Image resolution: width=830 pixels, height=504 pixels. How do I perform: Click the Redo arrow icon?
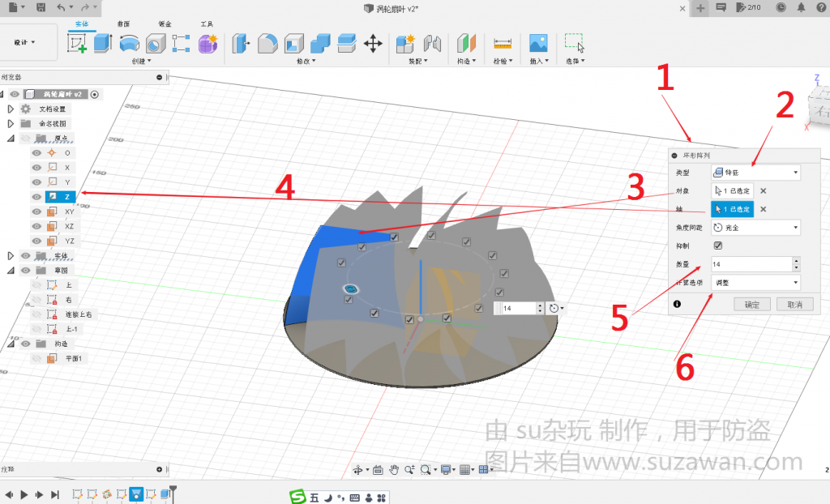click(x=85, y=7)
